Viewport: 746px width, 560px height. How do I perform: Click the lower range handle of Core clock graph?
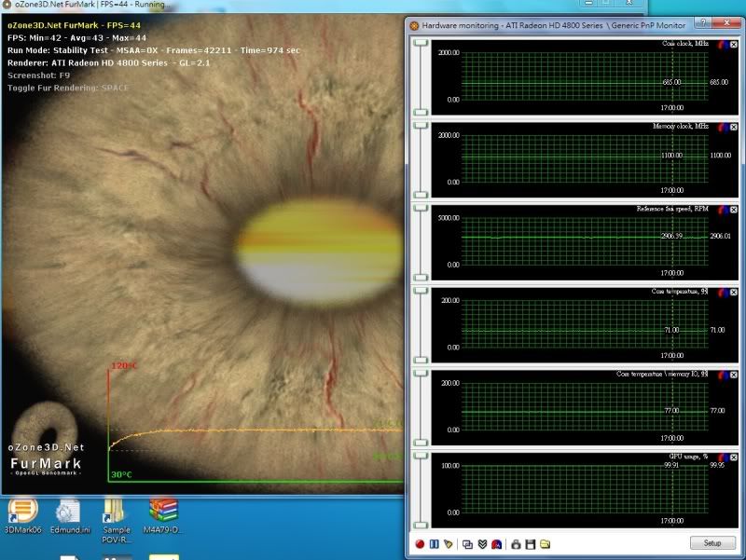[x=421, y=112]
